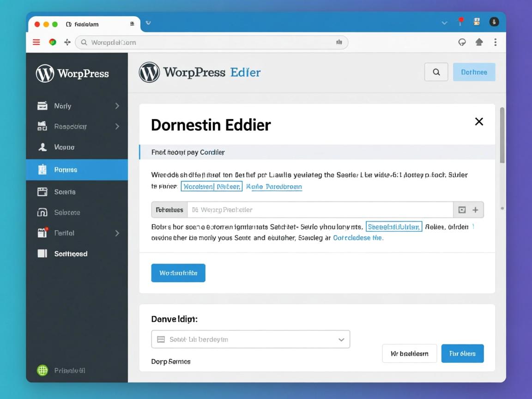Click the Sorttiqoed sidebar icon
Viewport: 532px width, 399px height.
coord(42,254)
